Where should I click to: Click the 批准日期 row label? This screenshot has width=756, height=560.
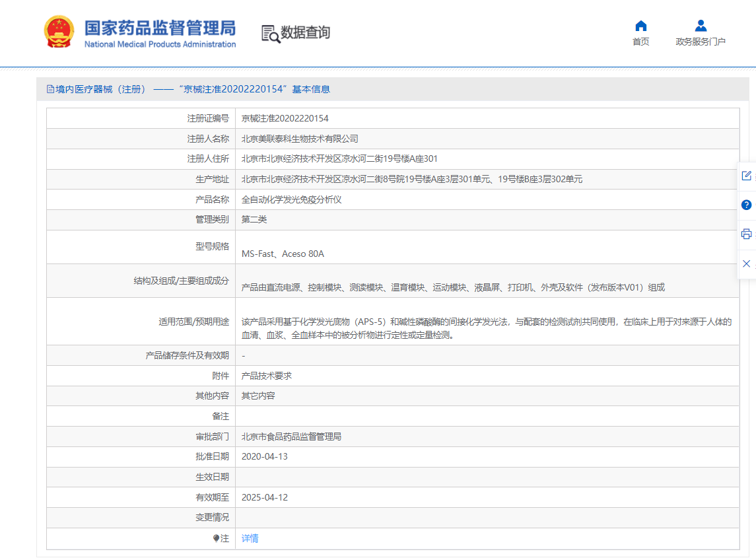tap(212, 457)
